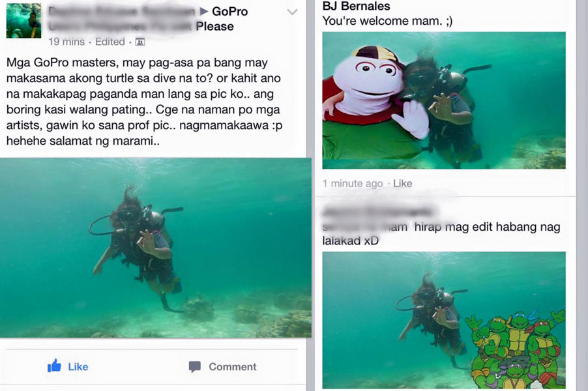Click the group audience icon beside Edited
The width and height of the screenshot is (588, 391).
click(x=140, y=42)
